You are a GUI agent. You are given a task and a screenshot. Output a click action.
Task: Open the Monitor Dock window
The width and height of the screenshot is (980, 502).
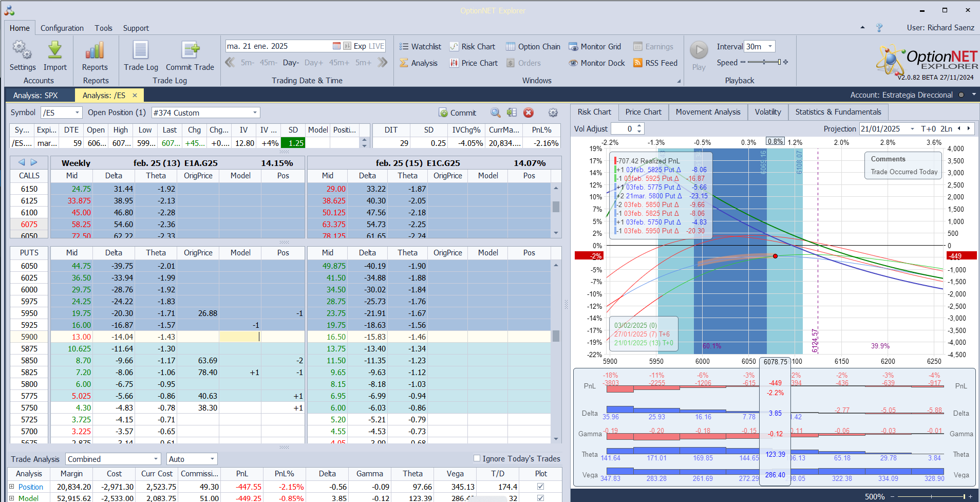coord(597,63)
